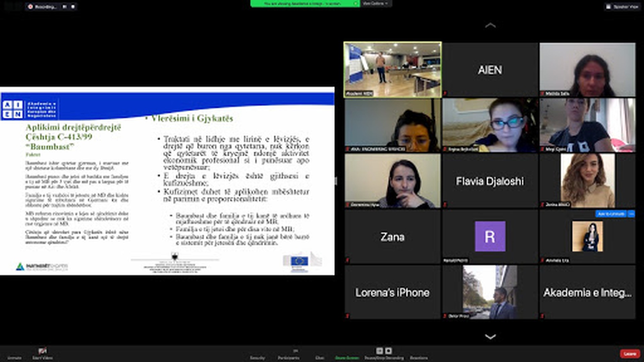Pause recording using the top-left indicator

click(64, 6)
